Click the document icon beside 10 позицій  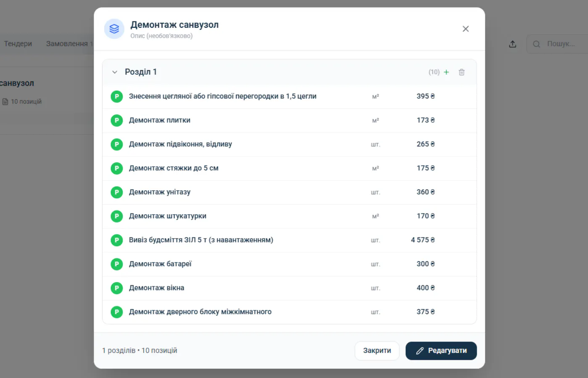pos(5,102)
